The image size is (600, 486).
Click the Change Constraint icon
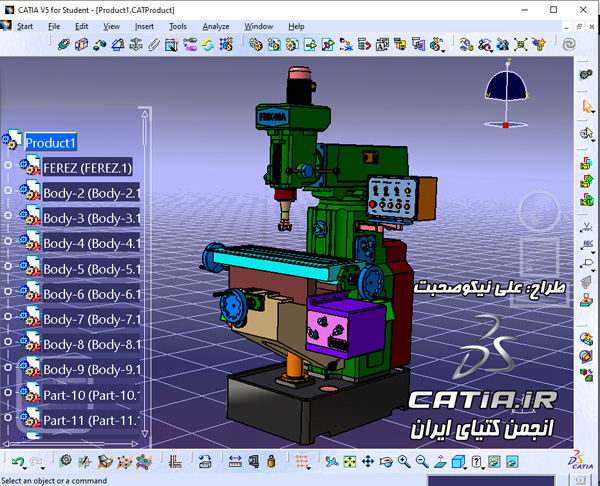coord(208,45)
